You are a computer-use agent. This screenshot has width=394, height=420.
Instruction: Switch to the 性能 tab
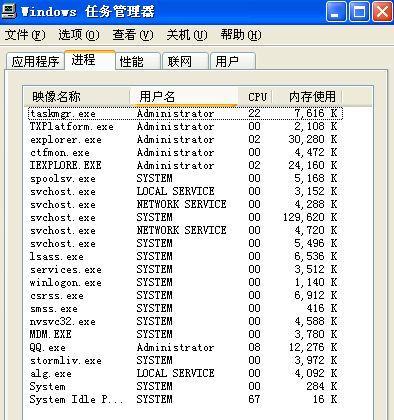pyautogui.click(x=138, y=61)
